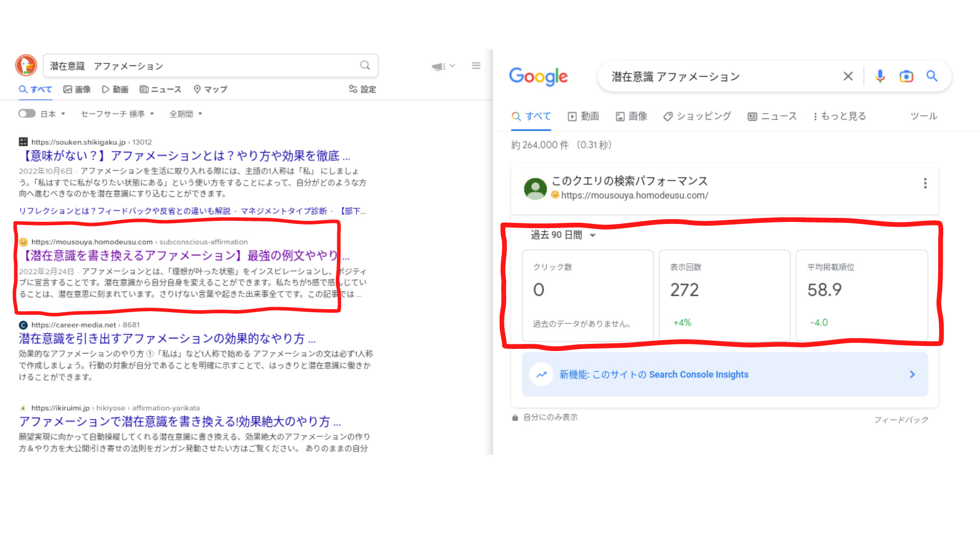Screen dimensions: 980x551
Task: Toggle the 日本 region switch
Action: click(27, 113)
